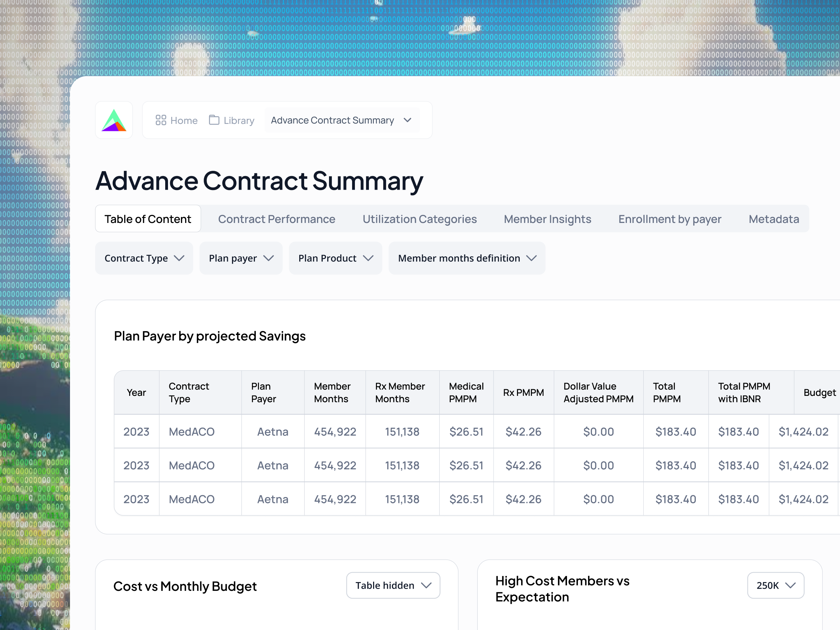Click the triangular app logo icon
The image size is (840, 630).
pos(114,120)
